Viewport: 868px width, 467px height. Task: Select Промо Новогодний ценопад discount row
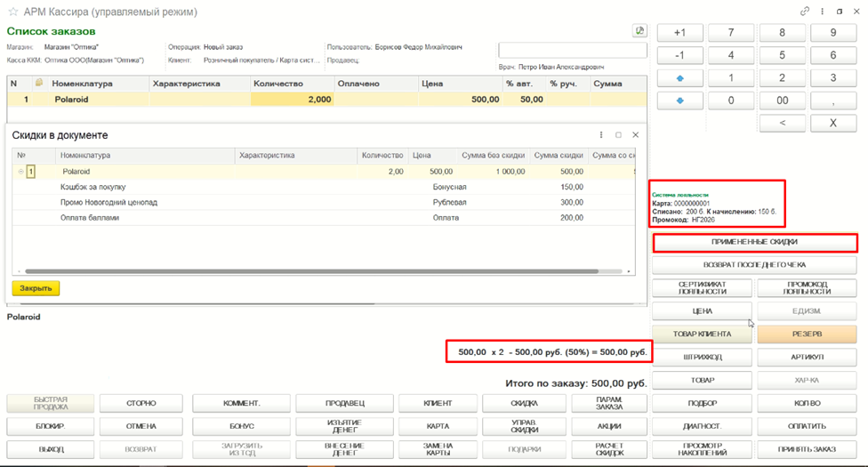(x=324, y=202)
